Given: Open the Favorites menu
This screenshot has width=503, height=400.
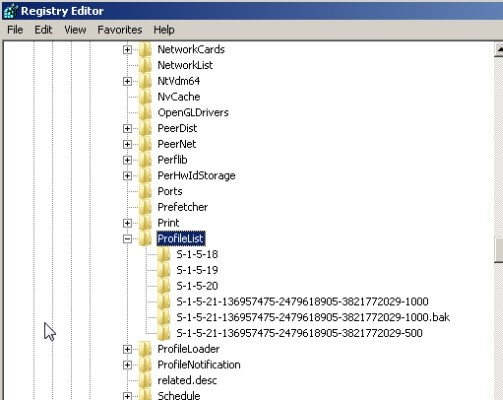Looking at the screenshot, I should click(x=120, y=30).
